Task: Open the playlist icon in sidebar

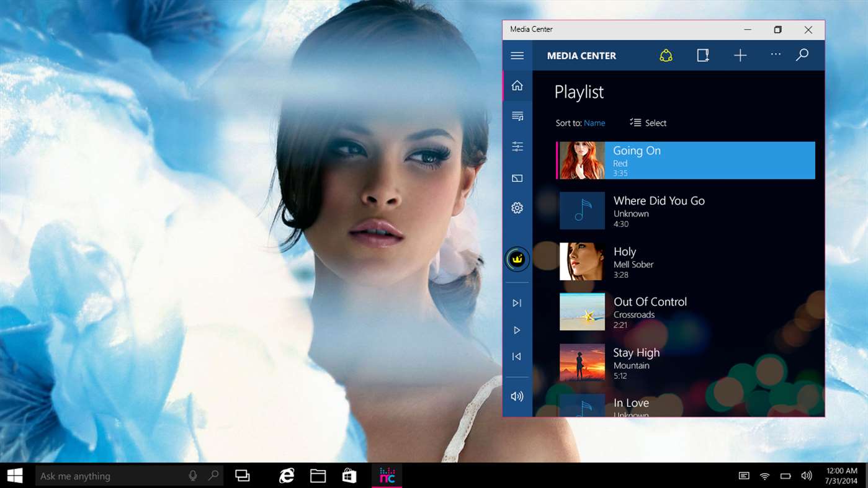Action: 517,116
